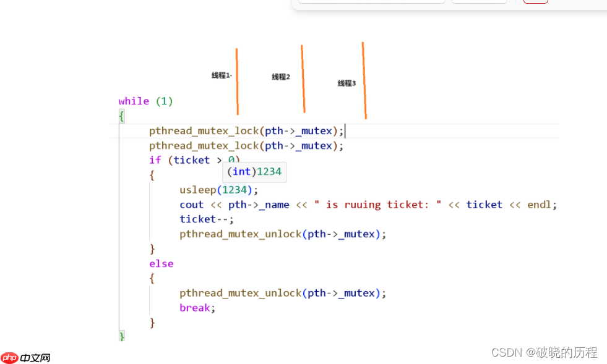Click the php中文网 logo in the corner
The height and width of the screenshot is (364, 607).
[25, 357]
